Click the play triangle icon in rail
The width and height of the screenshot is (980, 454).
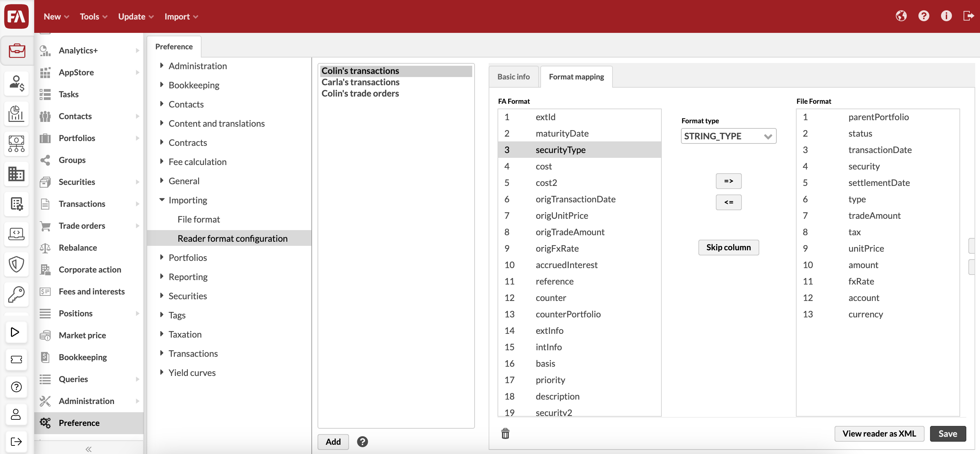coord(16,332)
